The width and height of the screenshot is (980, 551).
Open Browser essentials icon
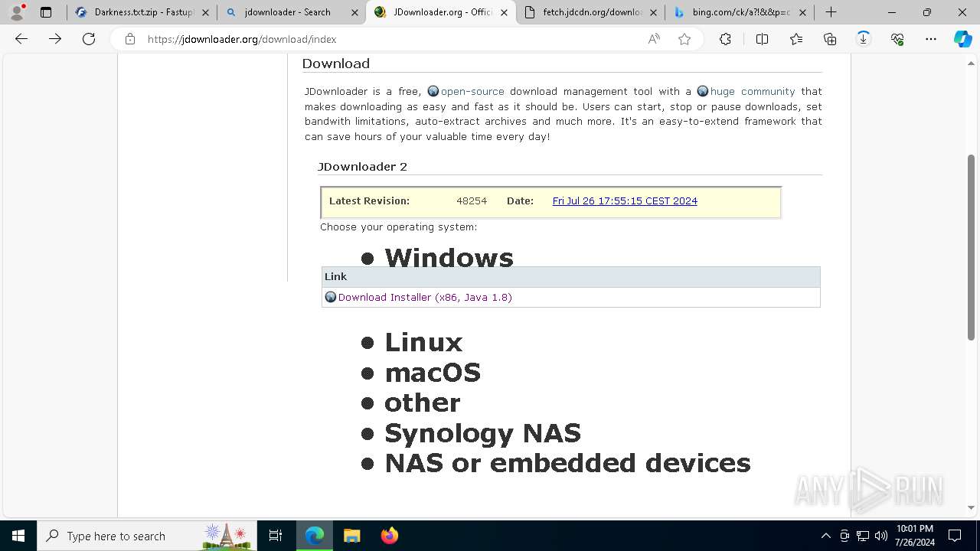(897, 39)
